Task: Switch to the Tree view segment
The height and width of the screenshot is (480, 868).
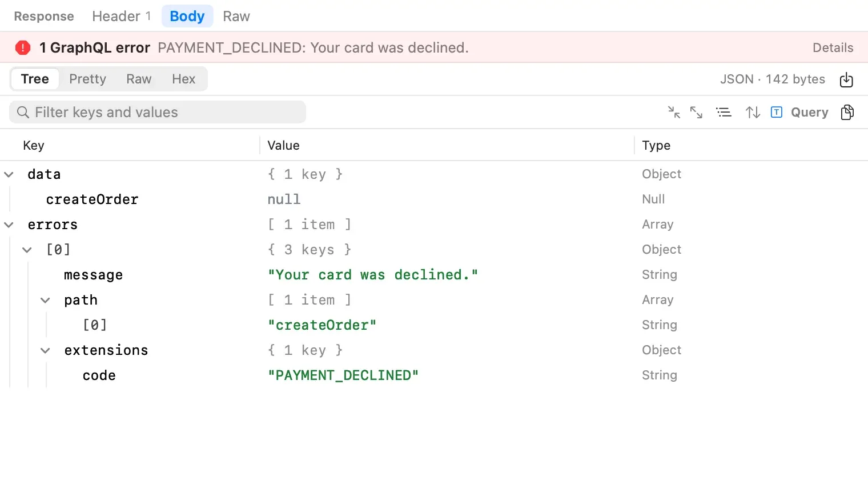Action: coord(35,79)
